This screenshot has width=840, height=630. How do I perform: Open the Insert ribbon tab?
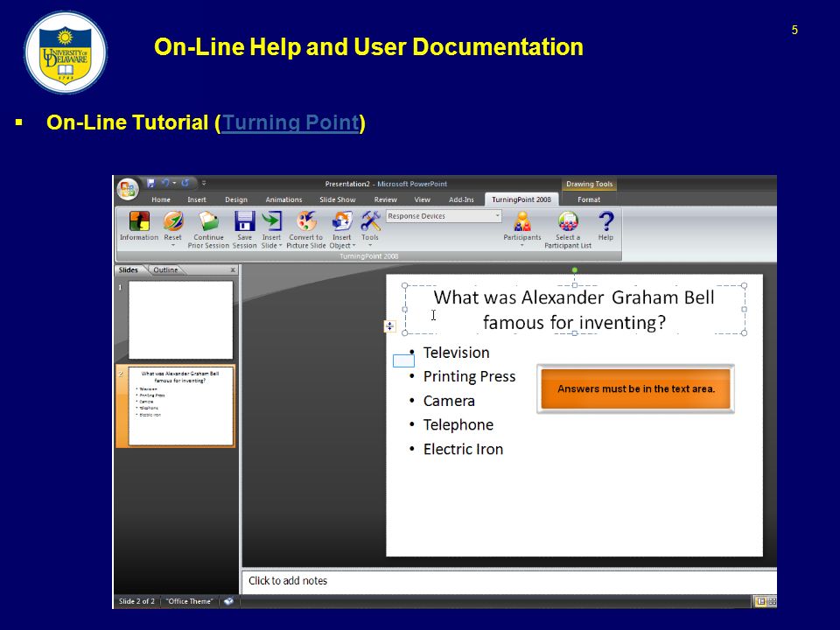[x=197, y=199]
